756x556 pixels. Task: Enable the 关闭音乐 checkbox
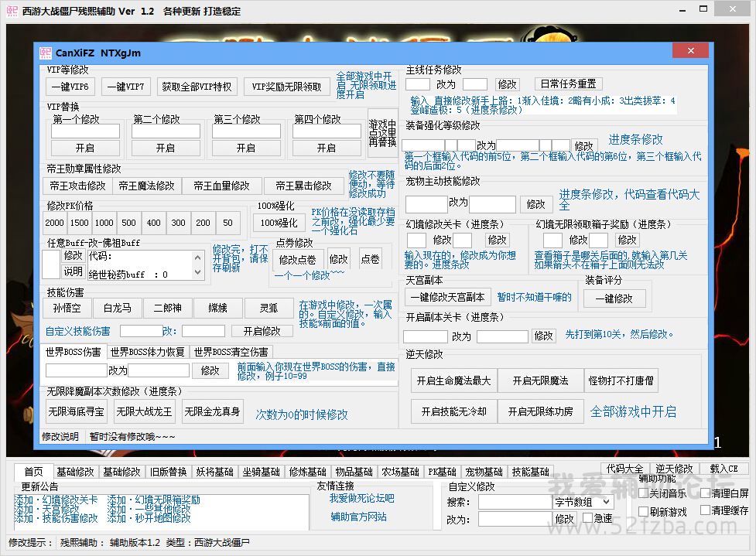[x=644, y=493]
